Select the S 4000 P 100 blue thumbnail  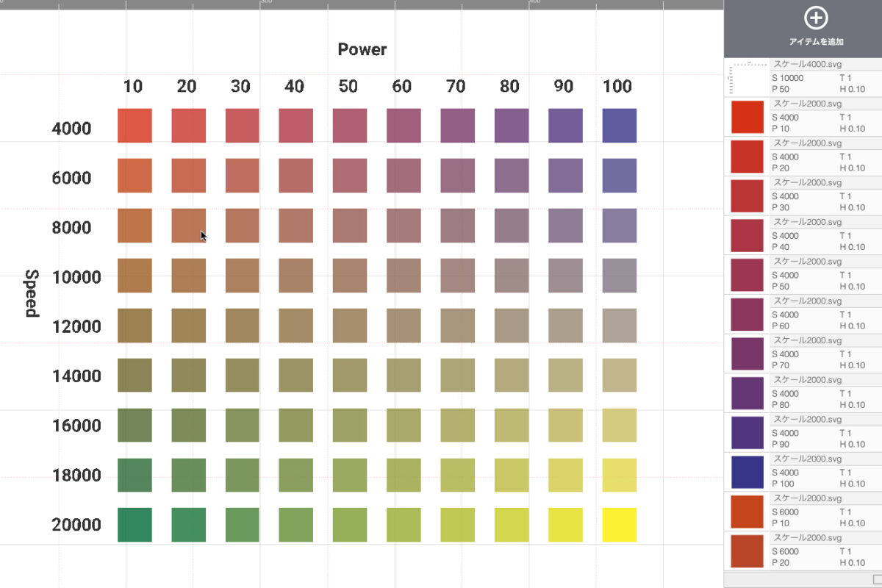747,472
